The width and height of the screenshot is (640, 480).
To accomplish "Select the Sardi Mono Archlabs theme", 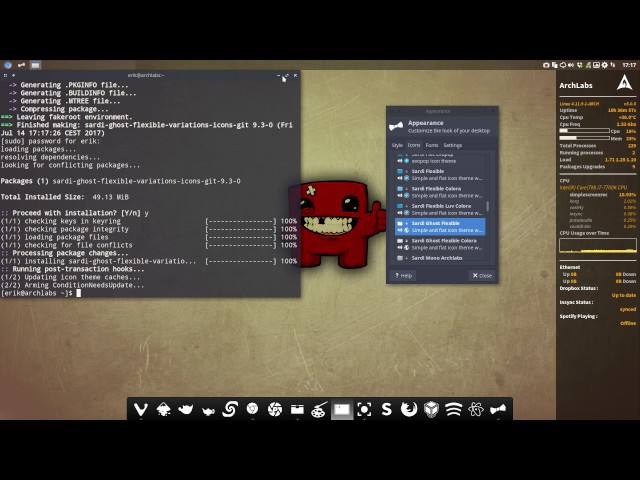I will (440, 258).
